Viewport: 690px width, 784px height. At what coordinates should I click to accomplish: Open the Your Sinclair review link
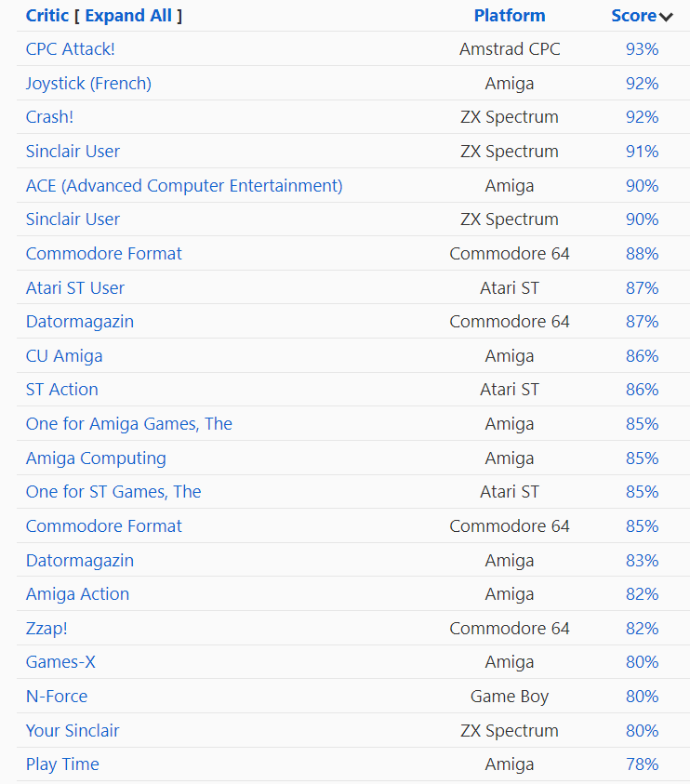click(73, 730)
